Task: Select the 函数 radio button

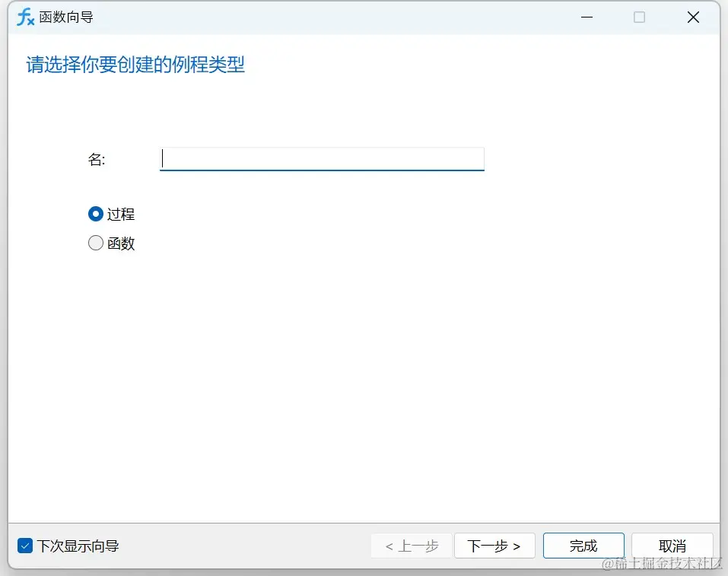Action: pos(96,243)
